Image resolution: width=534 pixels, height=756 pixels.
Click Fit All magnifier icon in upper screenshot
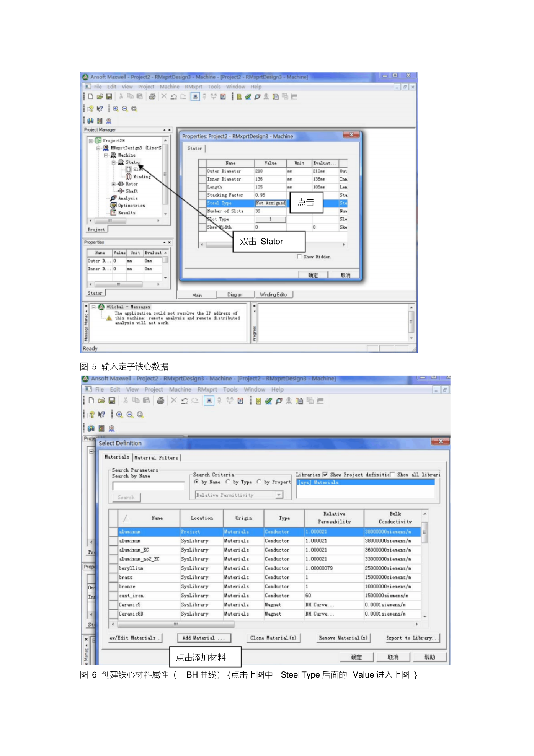click(x=134, y=109)
